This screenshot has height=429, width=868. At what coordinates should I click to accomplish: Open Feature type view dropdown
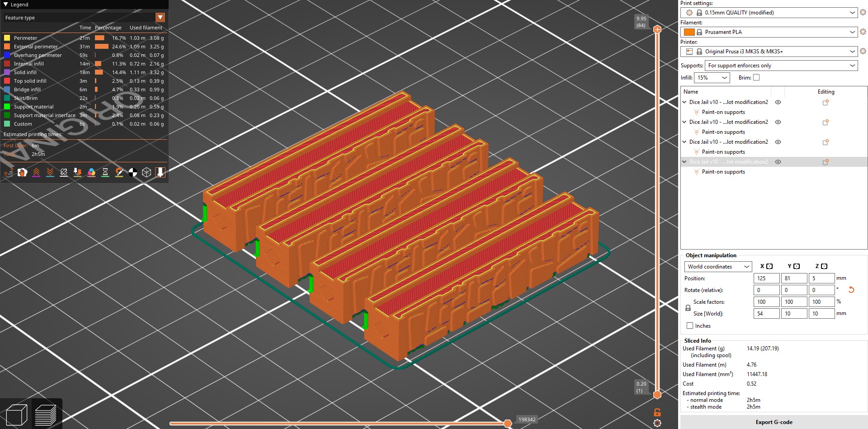coord(160,18)
